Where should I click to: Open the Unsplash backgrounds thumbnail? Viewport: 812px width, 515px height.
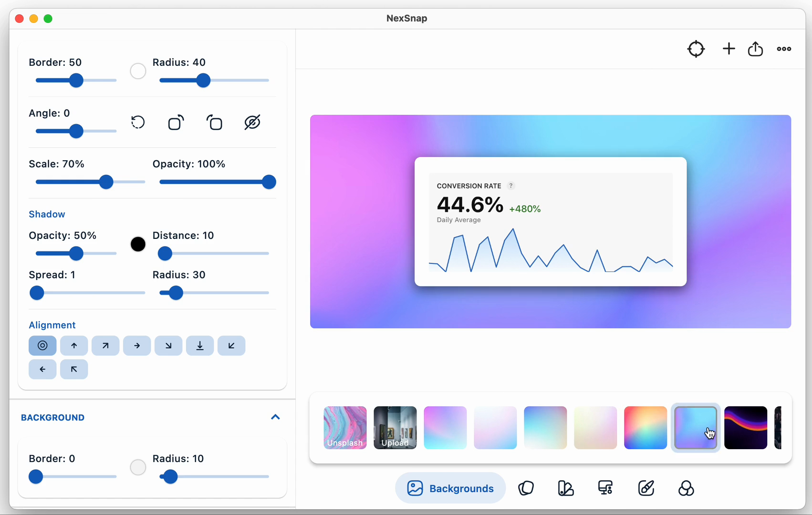(345, 428)
